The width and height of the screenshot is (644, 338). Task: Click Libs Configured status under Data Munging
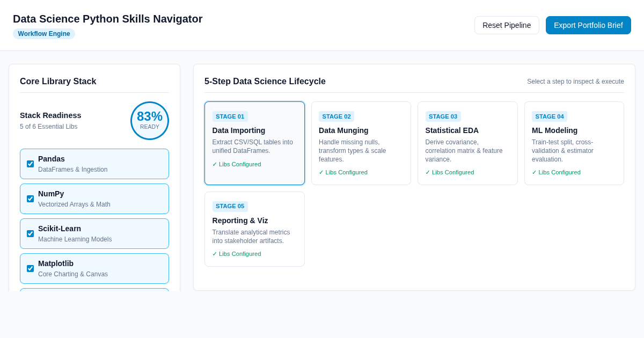coord(343,172)
